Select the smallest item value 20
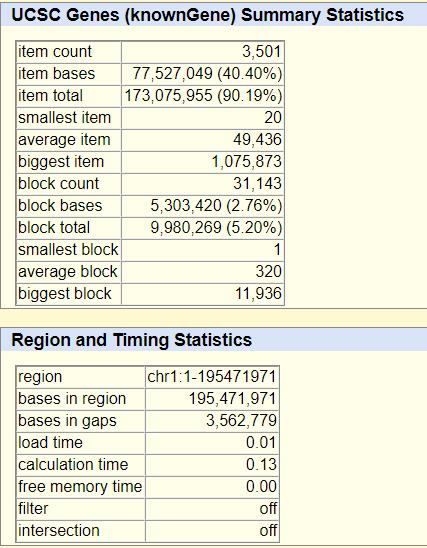 pyautogui.click(x=273, y=118)
